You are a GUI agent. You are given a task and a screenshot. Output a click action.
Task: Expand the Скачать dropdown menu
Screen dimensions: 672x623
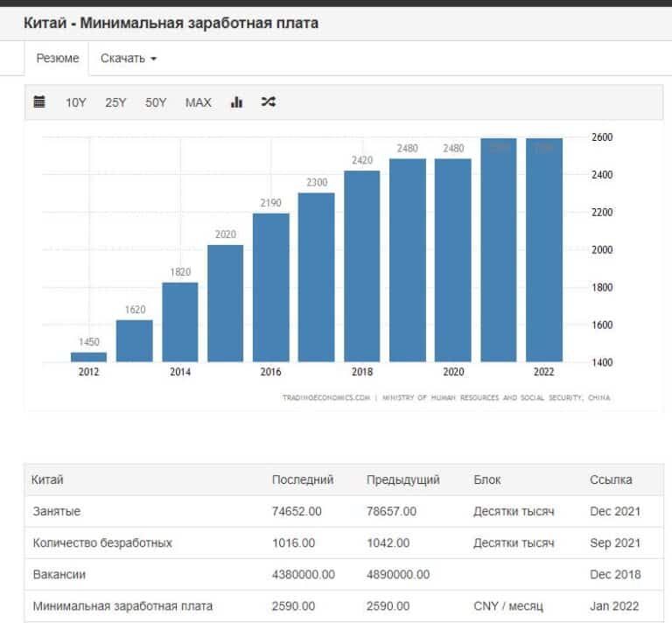pos(129,59)
